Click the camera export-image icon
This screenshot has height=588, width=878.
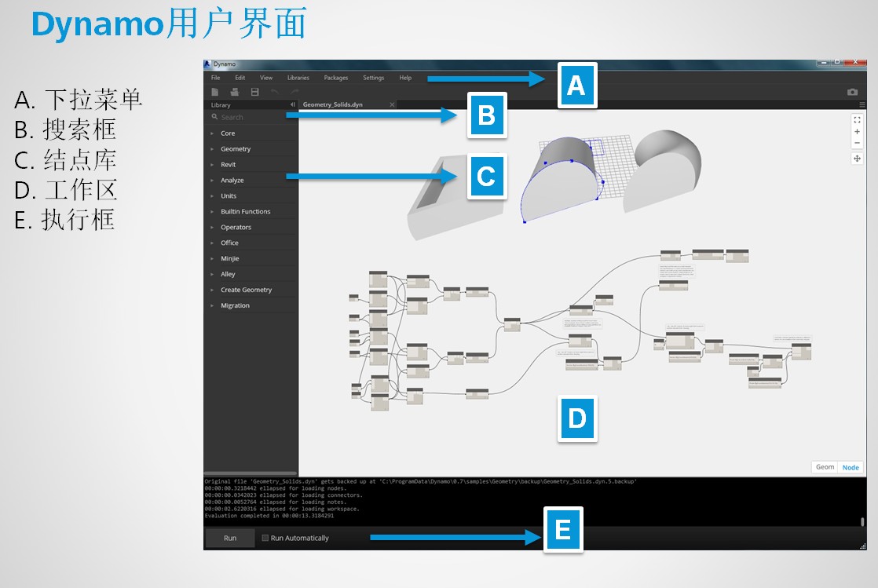pyautogui.click(x=852, y=92)
